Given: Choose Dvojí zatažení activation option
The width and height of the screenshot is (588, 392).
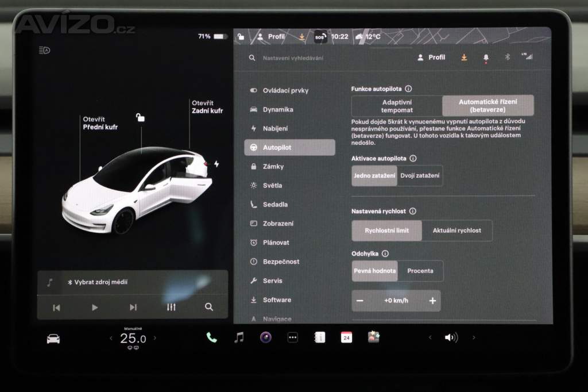Looking at the screenshot, I should click(420, 176).
